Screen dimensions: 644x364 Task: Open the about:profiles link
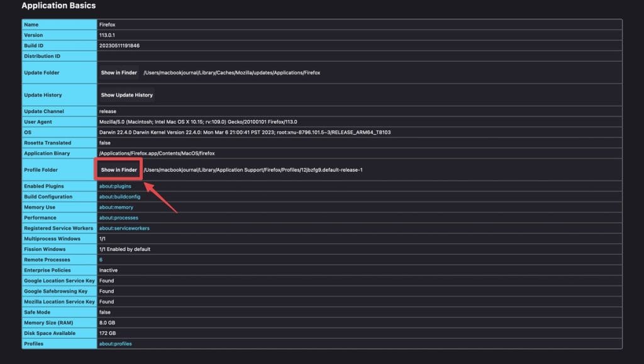(x=116, y=344)
